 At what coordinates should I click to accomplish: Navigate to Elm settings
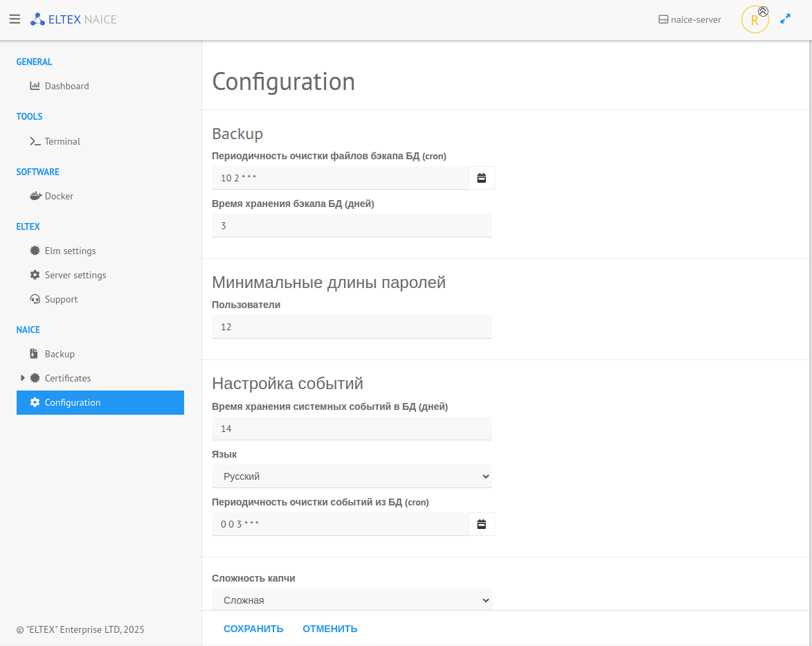(x=70, y=251)
